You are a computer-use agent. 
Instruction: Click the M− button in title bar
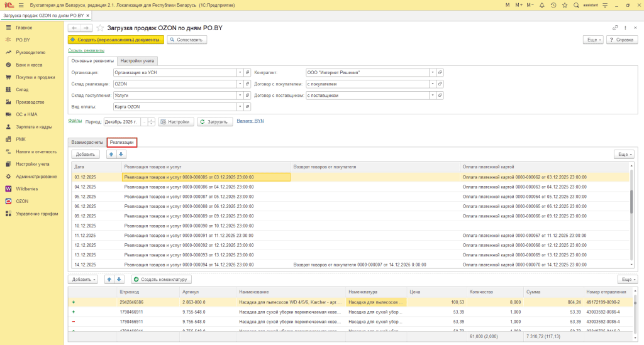(530, 5)
